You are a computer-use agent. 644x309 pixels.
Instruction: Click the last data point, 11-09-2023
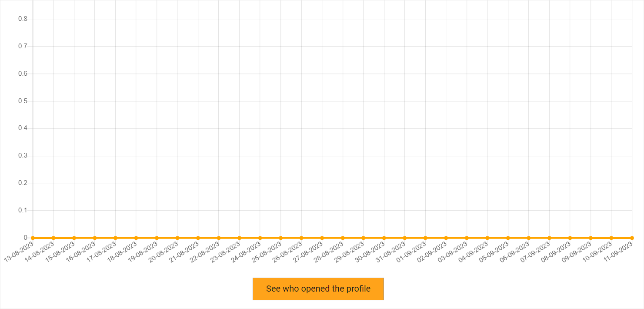632,238
